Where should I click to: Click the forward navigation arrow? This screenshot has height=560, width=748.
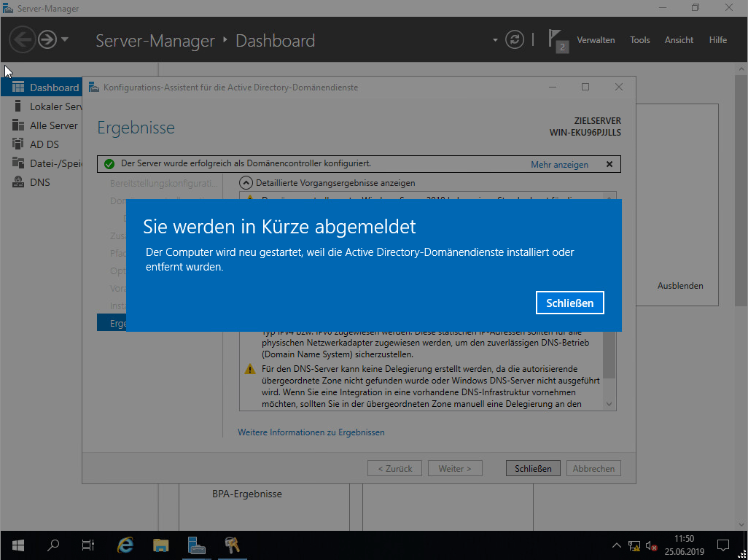47,39
